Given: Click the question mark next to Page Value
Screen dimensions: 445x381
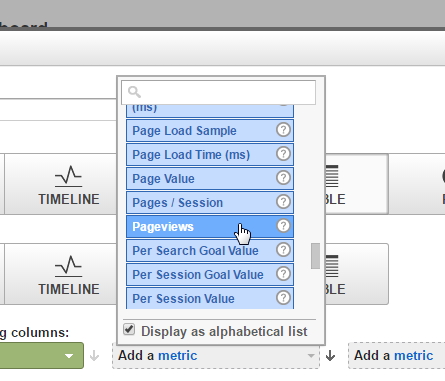Looking at the screenshot, I should [283, 178].
